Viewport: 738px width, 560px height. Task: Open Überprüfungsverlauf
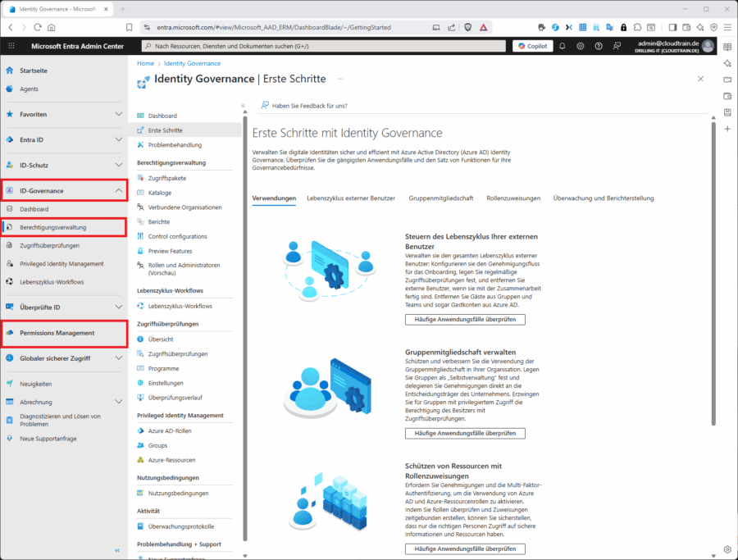pyautogui.click(x=175, y=398)
